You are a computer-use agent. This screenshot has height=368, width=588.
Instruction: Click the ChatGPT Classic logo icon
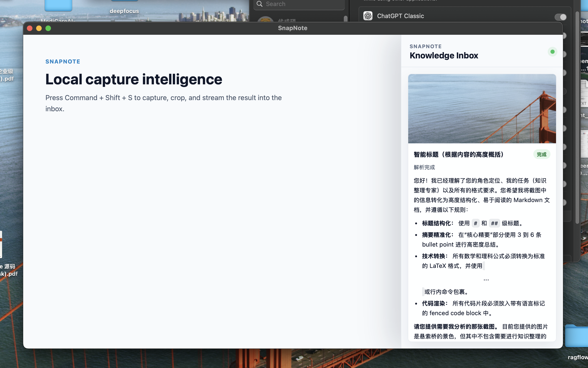click(x=368, y=16)
